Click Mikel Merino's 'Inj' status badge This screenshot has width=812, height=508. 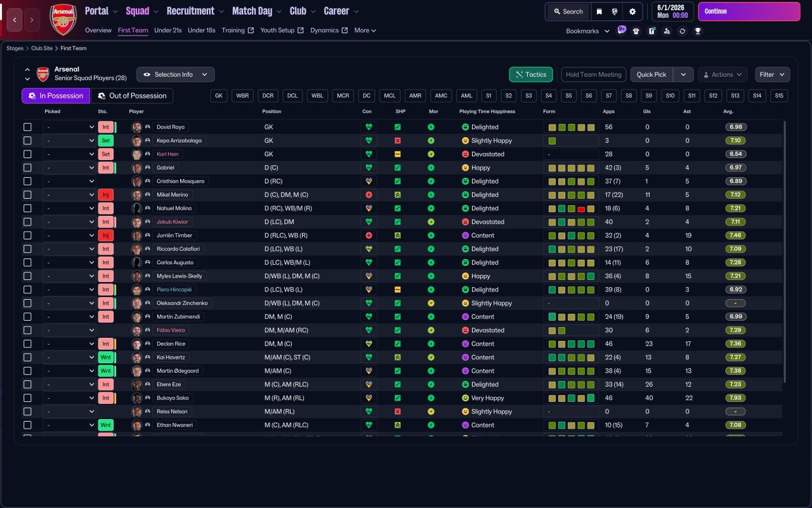[x=106, y=195]
